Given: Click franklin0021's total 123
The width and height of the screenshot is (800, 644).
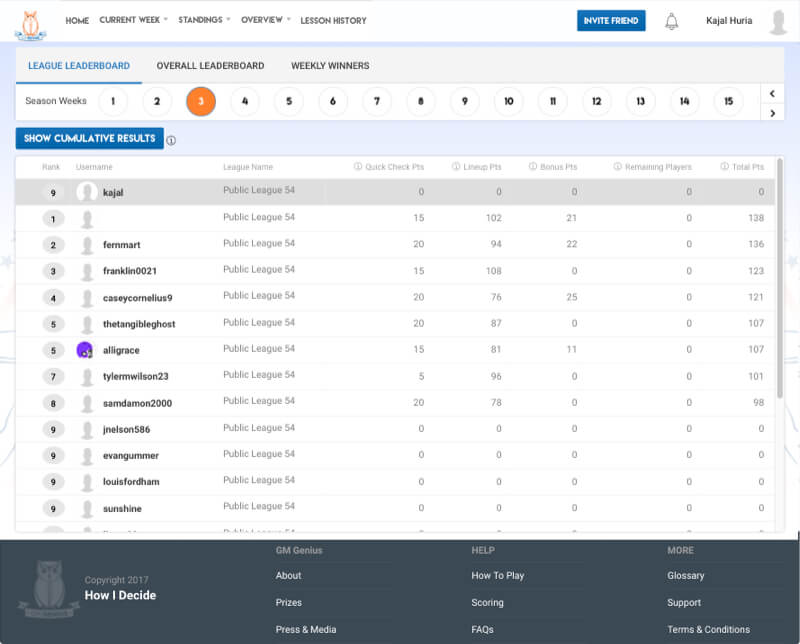Looking at the screenshot, I should [756, 271].
